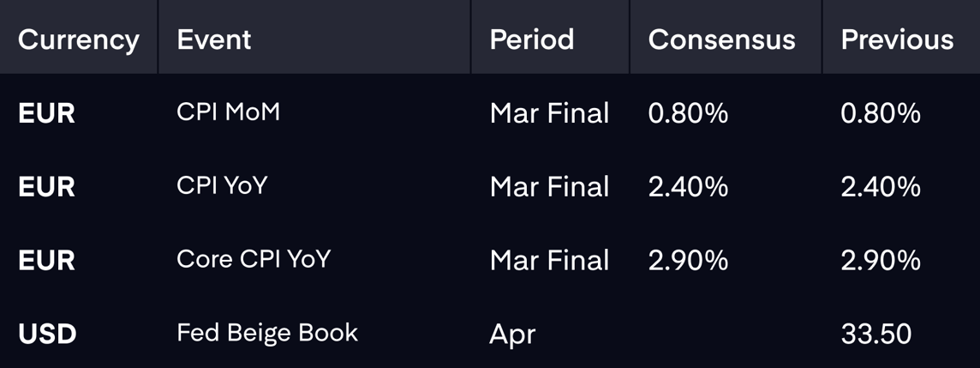The height and width of the screenshot is (368, 980).
Task: Click the 2.90% consensus value
Action: pyautogui.click(x=688, y=261)
